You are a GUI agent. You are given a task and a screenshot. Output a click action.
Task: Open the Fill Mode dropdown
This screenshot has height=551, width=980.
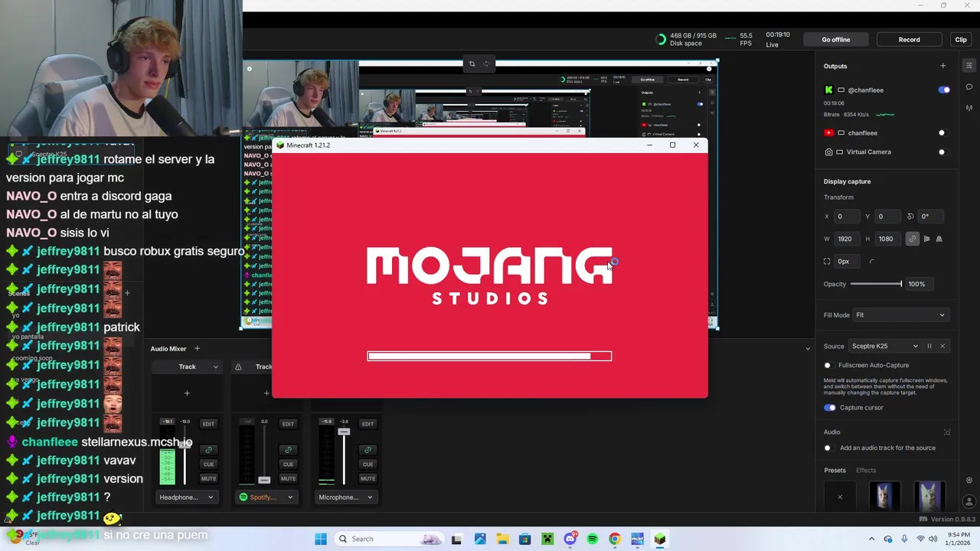900,315
